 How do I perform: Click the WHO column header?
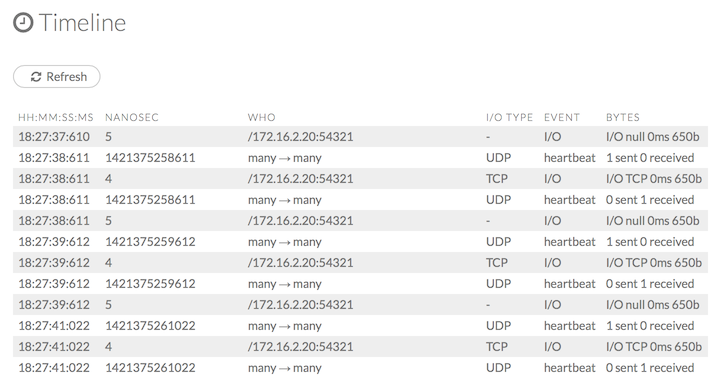point(262,117)
